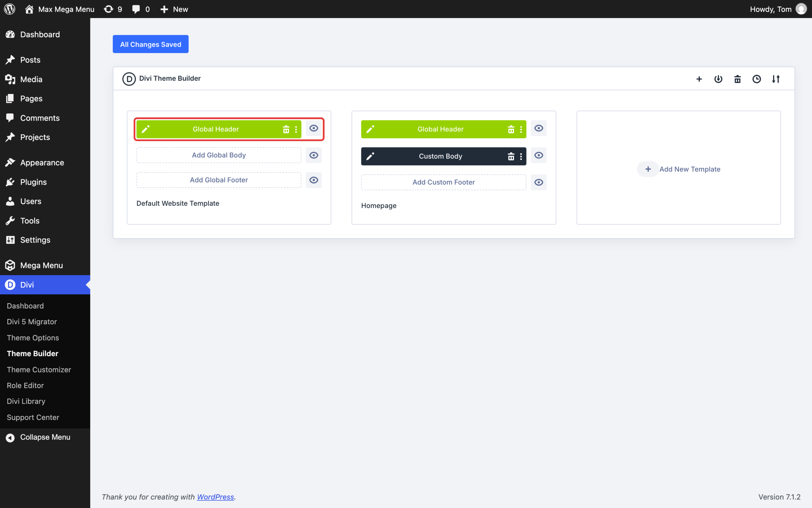This screenshot has height=508, width=812.
Task: Edit Default Website Template's Global Header with pencil
Action: pos(145,129)
